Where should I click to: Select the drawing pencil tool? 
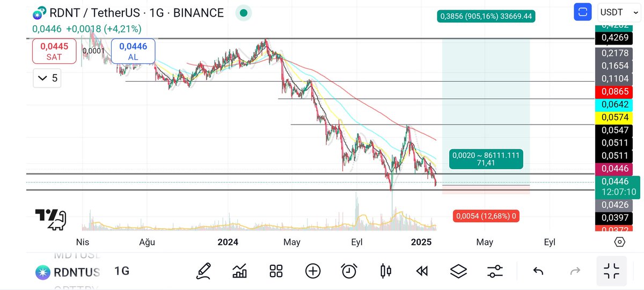[x=203, y=271]
